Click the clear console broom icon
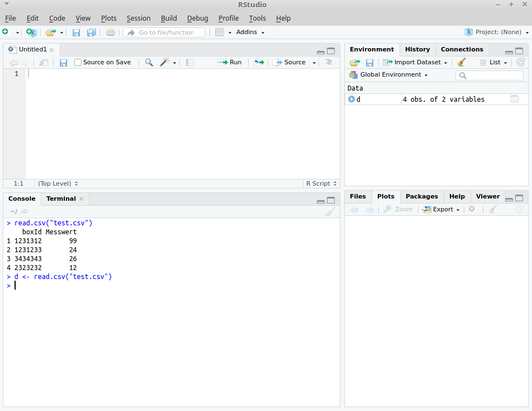 pos(330,212)
